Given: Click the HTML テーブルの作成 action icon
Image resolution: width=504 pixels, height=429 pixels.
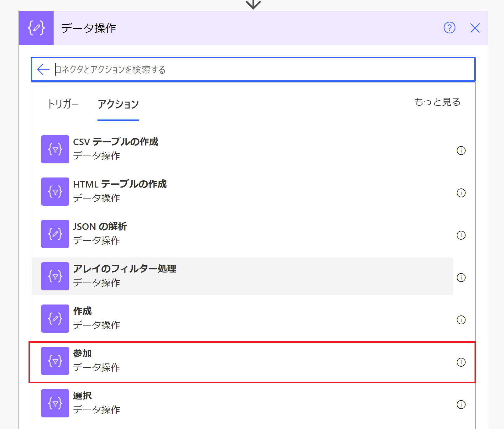Looking at the screenshot, I should pos(55,192).
